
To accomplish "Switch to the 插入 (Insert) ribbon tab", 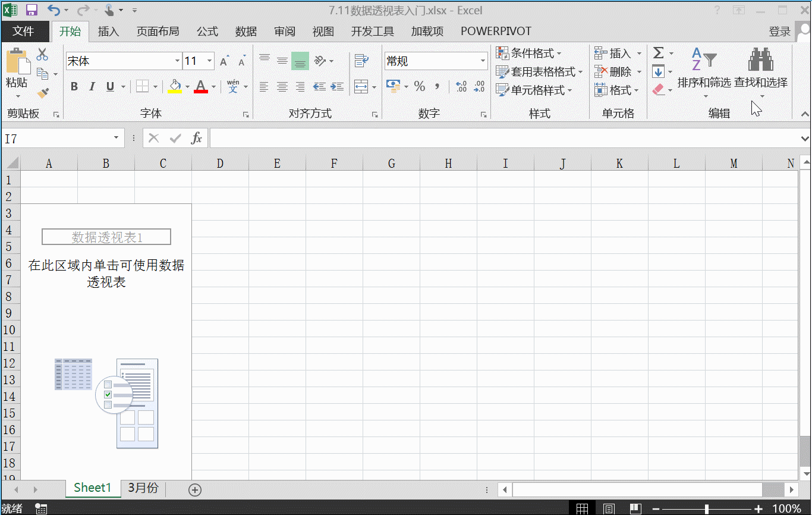I will click(x=108, y=31).
